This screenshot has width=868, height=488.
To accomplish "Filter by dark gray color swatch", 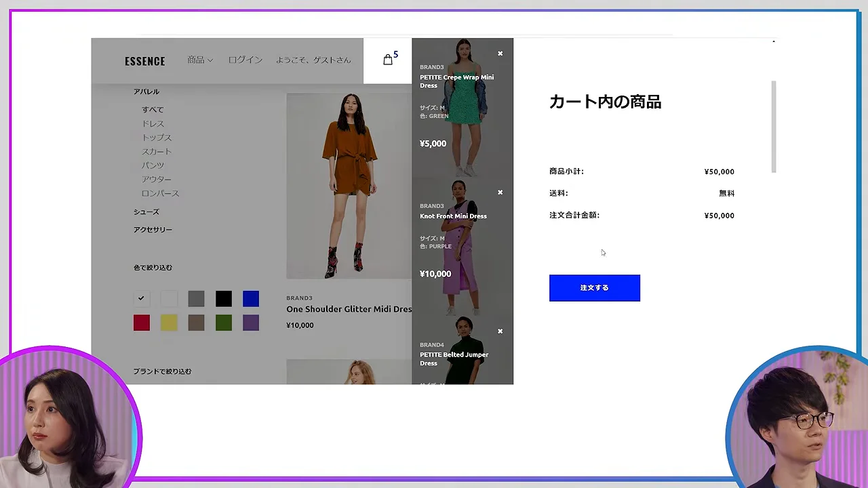I will (196, 298).
